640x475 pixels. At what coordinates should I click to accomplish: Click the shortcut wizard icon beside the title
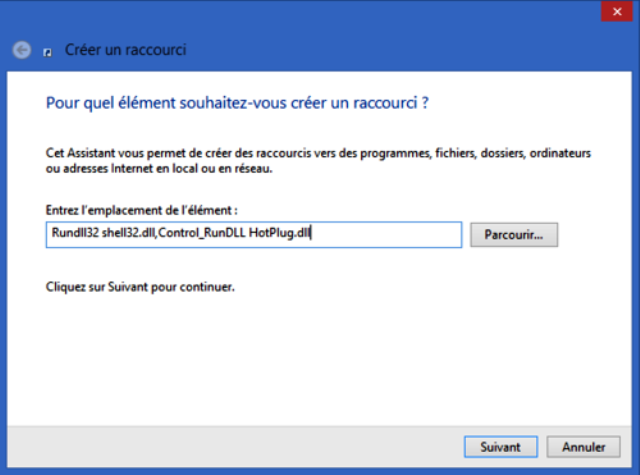click(x=48, y=51)
